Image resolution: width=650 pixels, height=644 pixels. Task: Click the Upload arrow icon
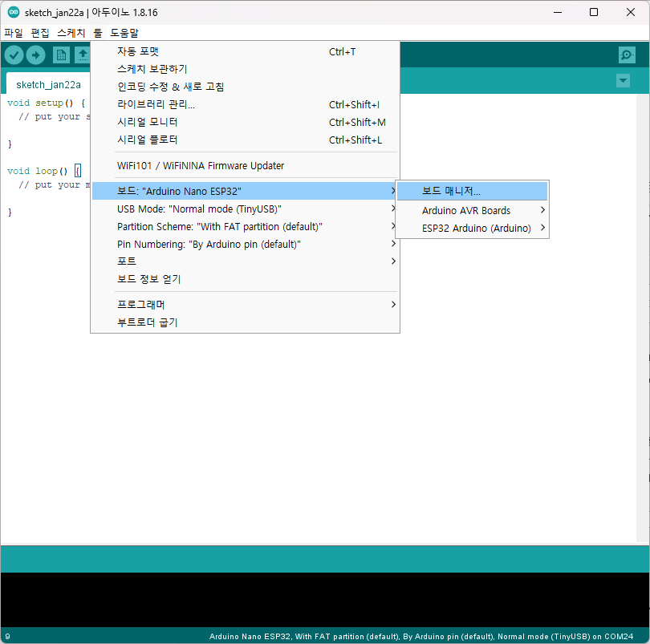[x=35, y=55]
